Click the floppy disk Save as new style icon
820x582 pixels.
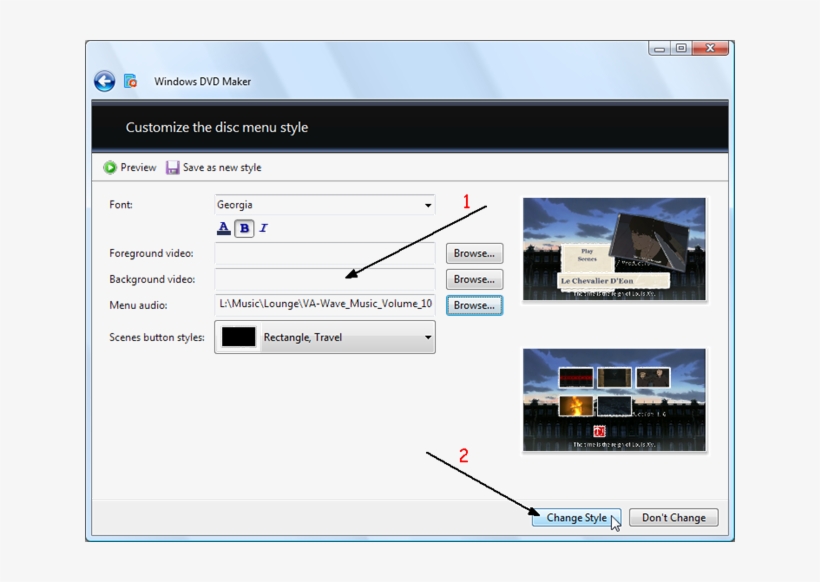click(x=172, y=167)
